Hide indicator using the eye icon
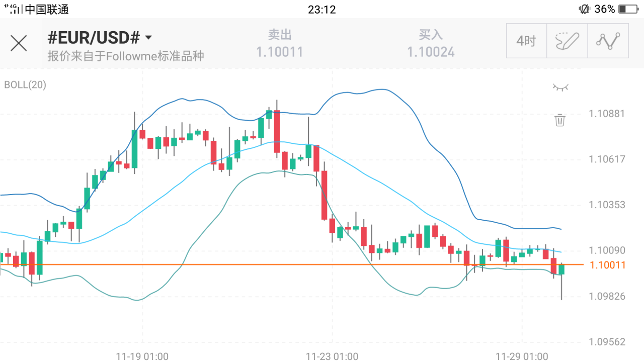The image size is (644, 362). (x=560, y=87)
